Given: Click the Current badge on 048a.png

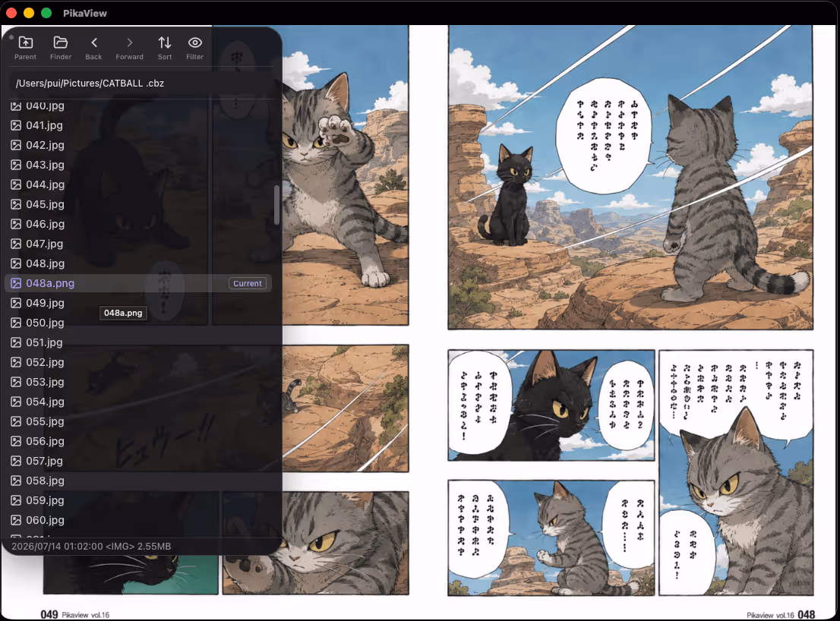Looking at the screenshot, I should (248, 283).
